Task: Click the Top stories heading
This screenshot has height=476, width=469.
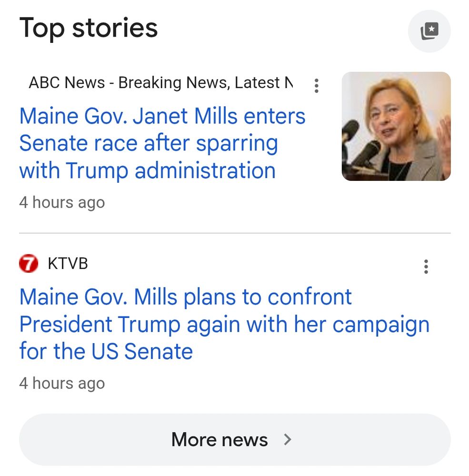Action: click(89, 28)
